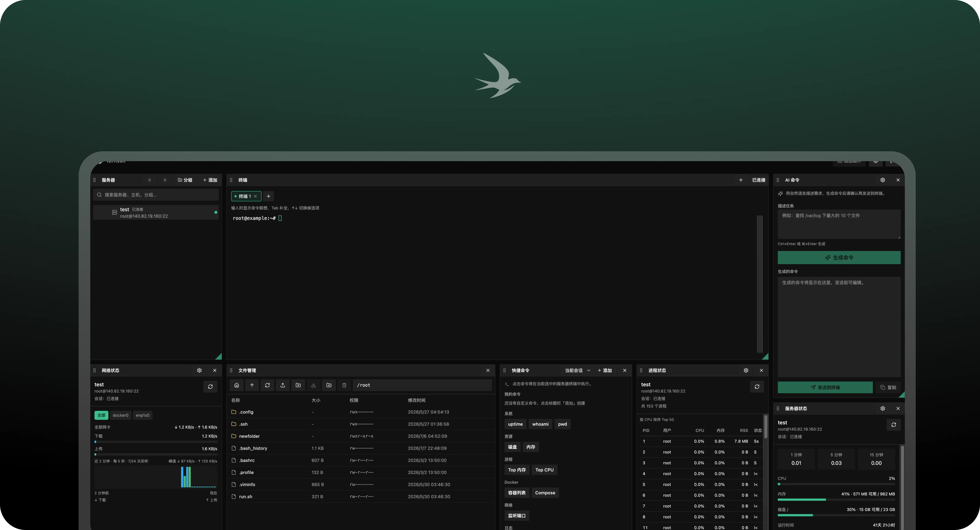The image size is (980, 530).
Task: Click the 内存 usage progress bar
Action: click(x=836, y=500)
